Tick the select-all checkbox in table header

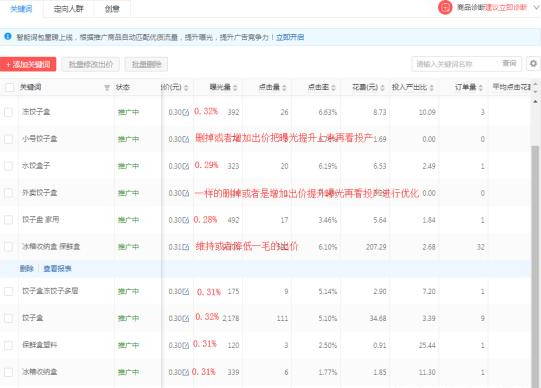pyautogui.click(x=9, y=88)
